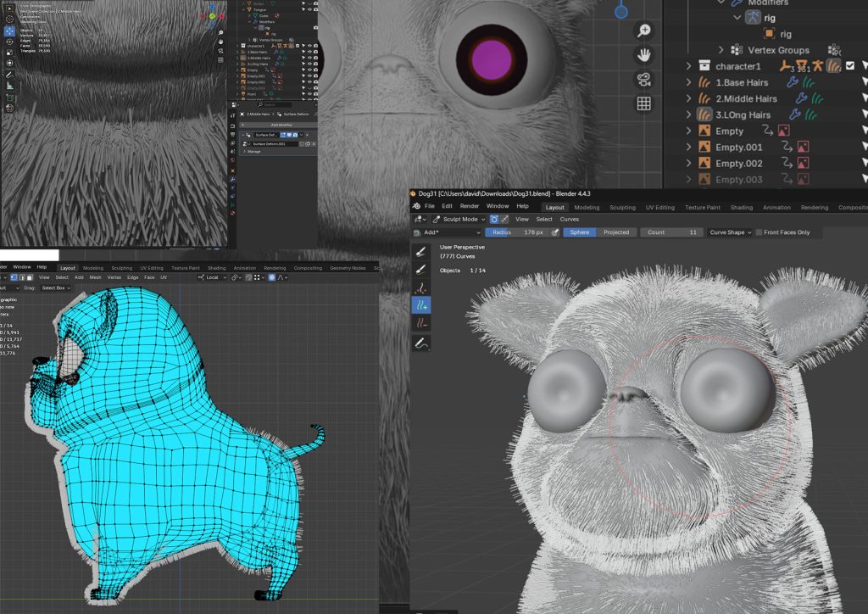The width and height of the screenshot is (868, 614).
Task: Select the Move tool in hair close-up toolbar
Action: pyautogui.click(x=9, y=31)
